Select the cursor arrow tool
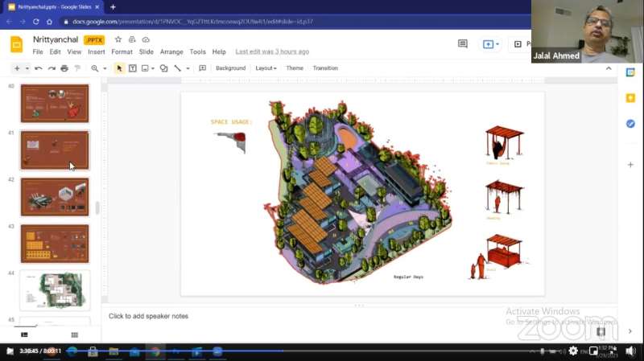644x361 pixels. [x=119, y=68]
